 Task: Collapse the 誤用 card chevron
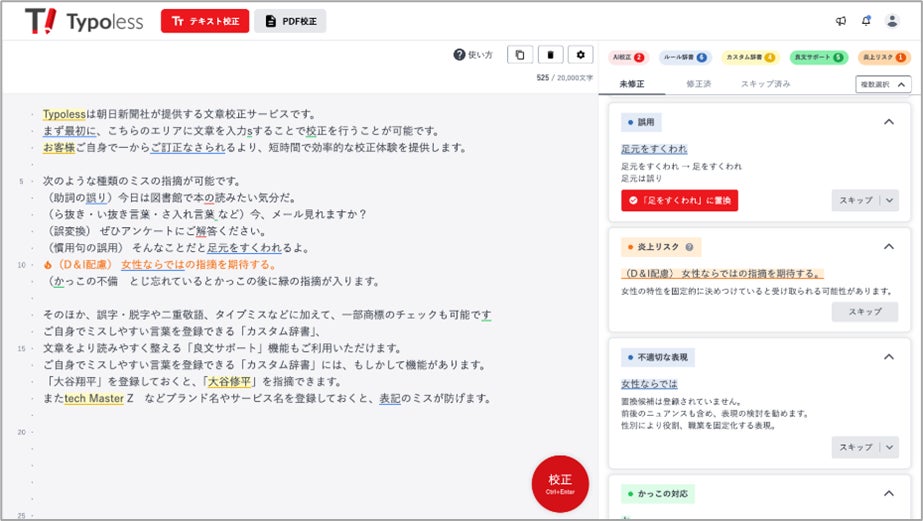point(889,122)
